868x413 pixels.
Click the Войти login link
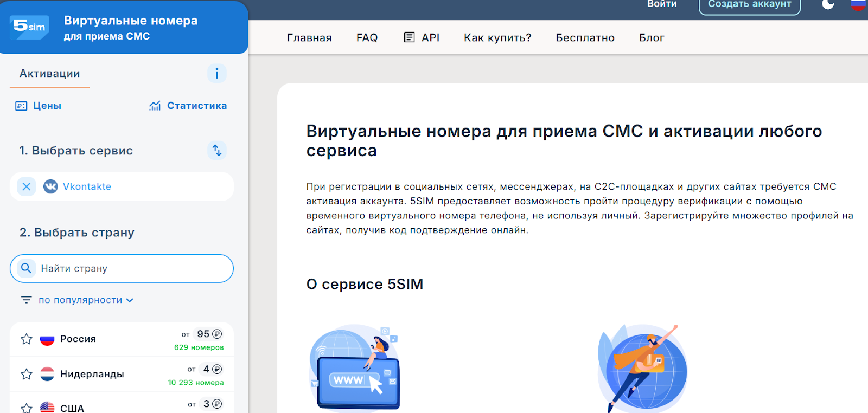[x=662, y=4]
